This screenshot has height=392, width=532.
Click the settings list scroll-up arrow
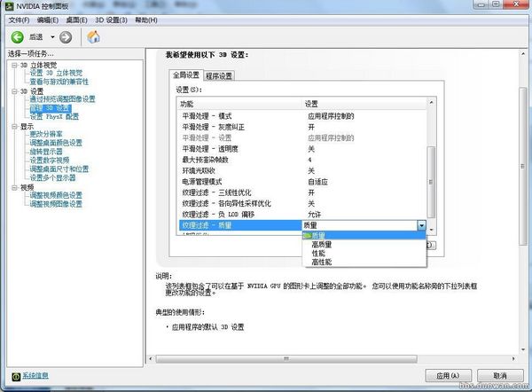(431, 103)
